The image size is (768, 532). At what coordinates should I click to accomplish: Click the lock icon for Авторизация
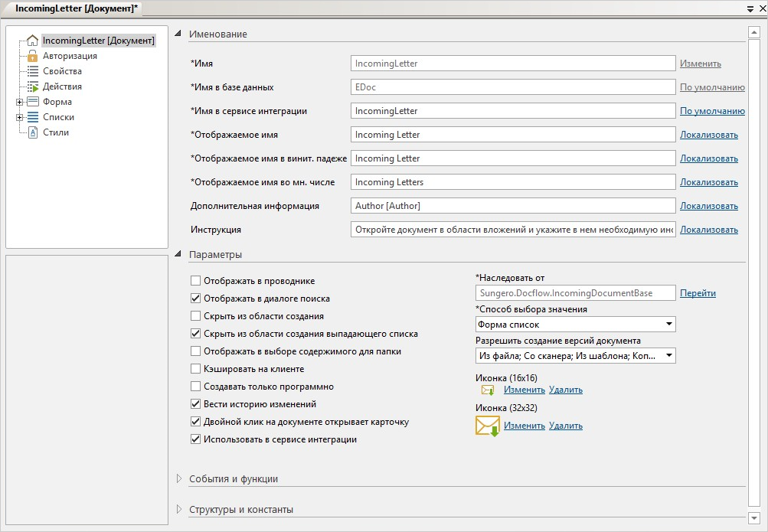32,56
